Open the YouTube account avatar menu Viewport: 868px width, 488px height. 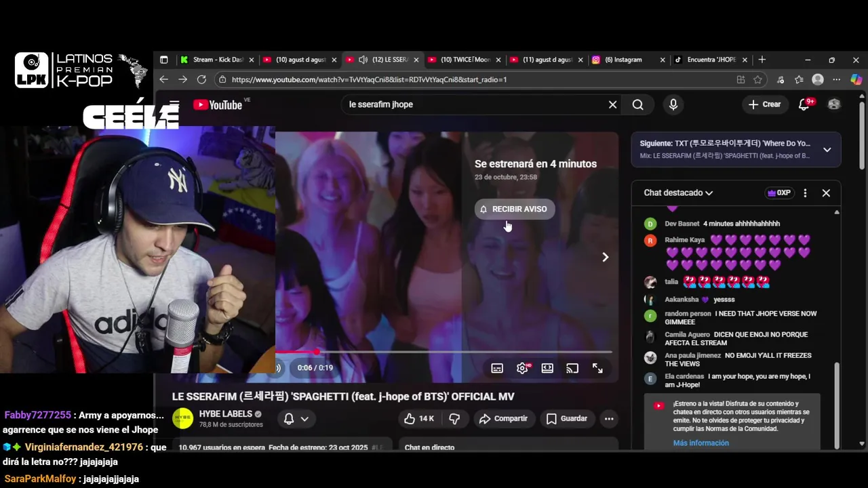point(834,104)
